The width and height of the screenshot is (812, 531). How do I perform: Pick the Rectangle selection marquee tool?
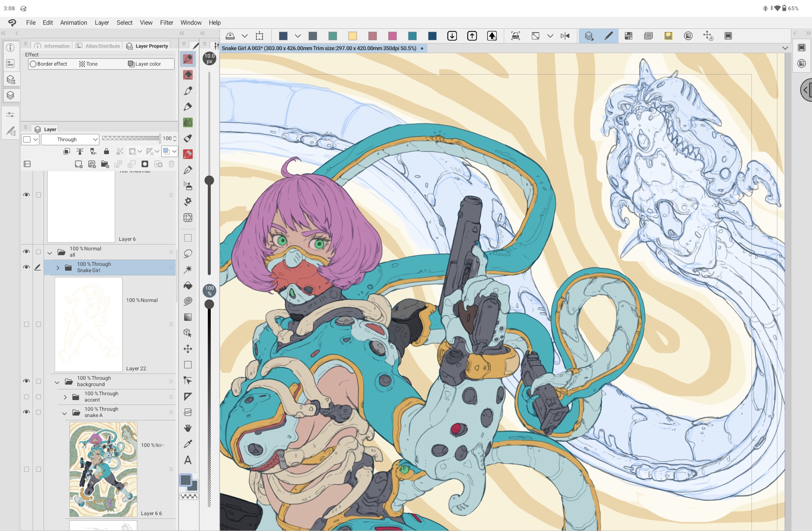point(188,238)
